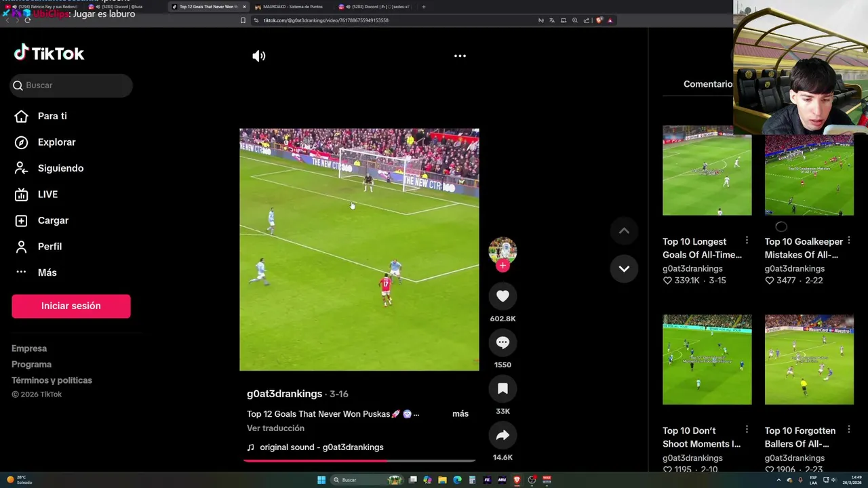Open options for Top 10 Longest Goals
868x488 pixels.
pyautogui.click(x=747, y=241)
